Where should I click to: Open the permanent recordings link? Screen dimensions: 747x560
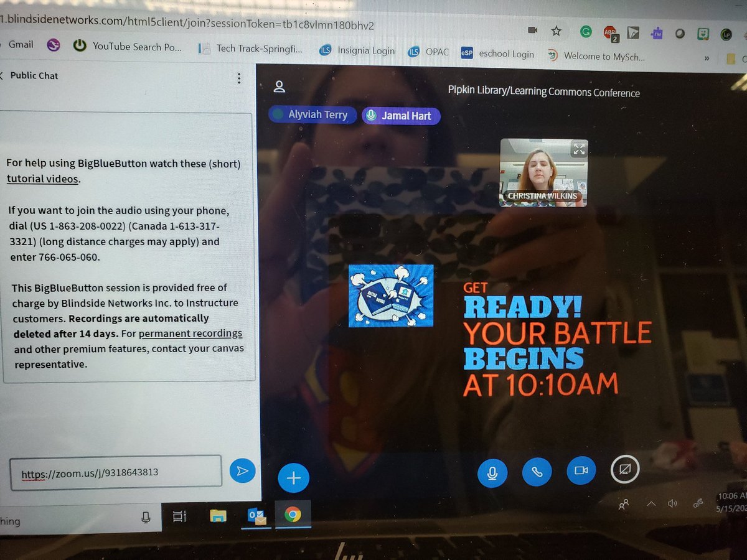[x=190, y=334]
